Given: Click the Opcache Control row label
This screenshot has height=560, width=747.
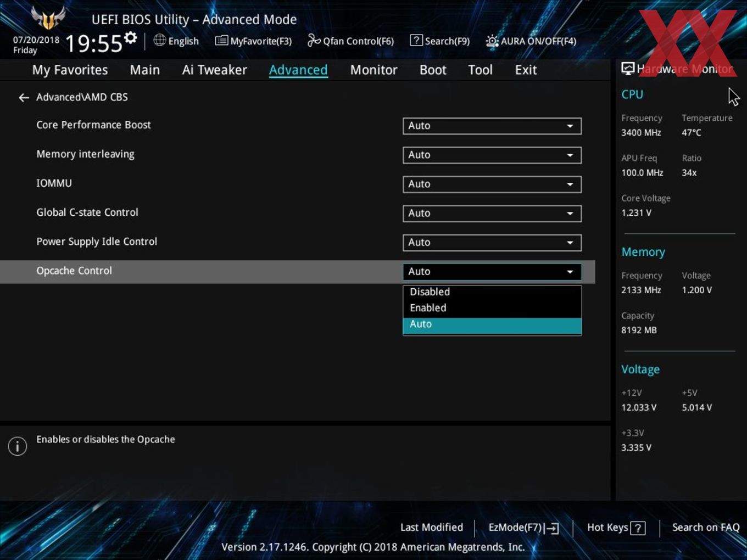Looking at the screenshot, I should [x=74, y=271].
